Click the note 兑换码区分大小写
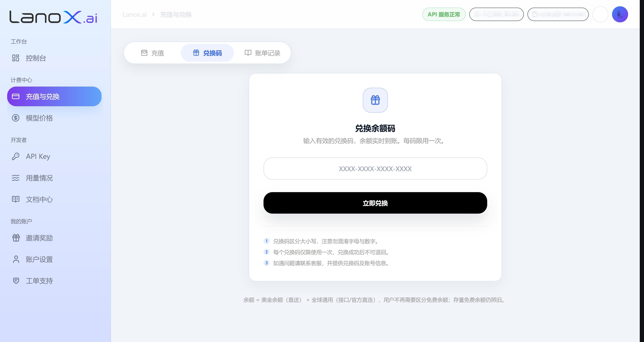Screen dimensions: 644x342 click(326, 241)
